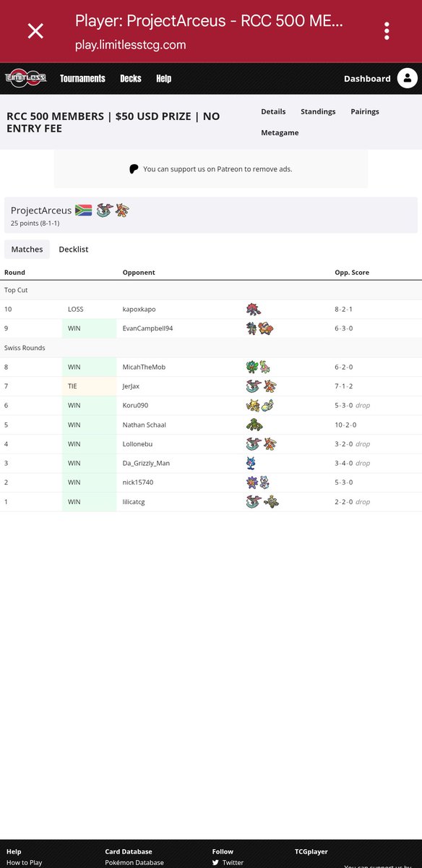Open opponent MicahTheMob's profile
422x868 pixels.
pos(145,367)
